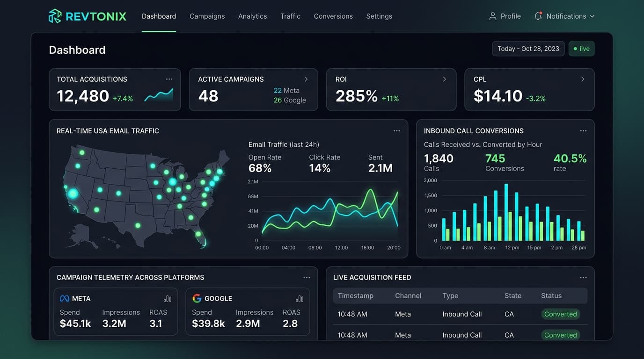Open Inbound Call Conversions three-dot menu
Image resolution: width=644 pixels, height=359 pixels.
point(583,131)
